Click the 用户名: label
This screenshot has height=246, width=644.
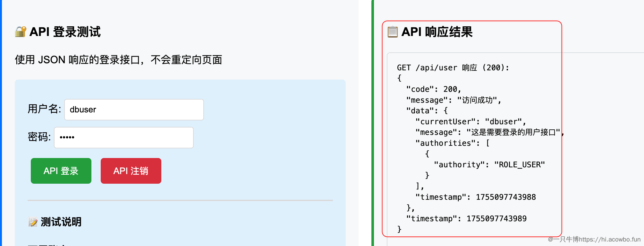point(44,109)
